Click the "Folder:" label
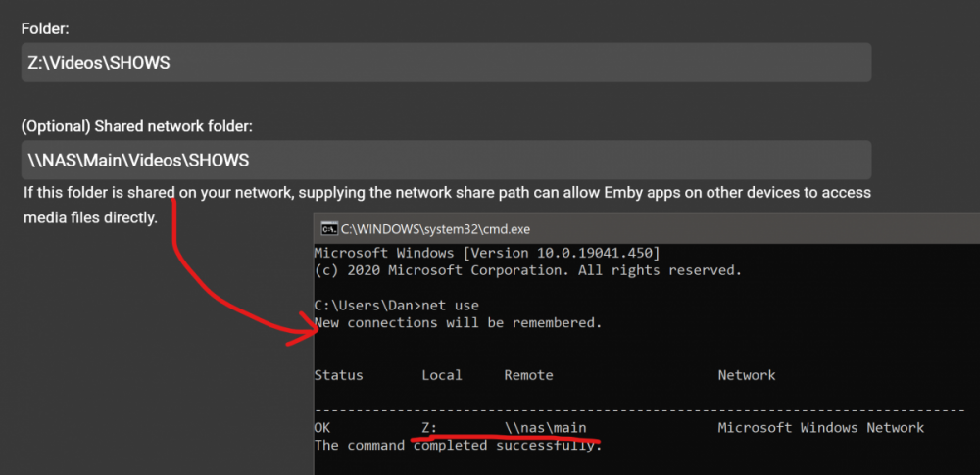980x475 pixels. 44,28
